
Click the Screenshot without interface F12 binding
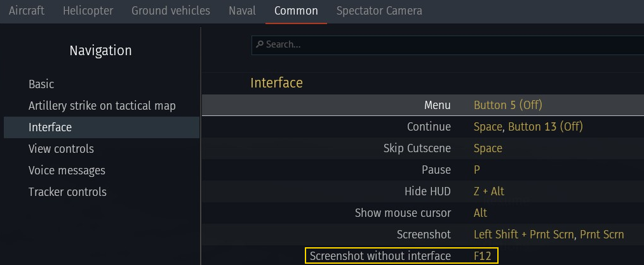tap(483, 256)
